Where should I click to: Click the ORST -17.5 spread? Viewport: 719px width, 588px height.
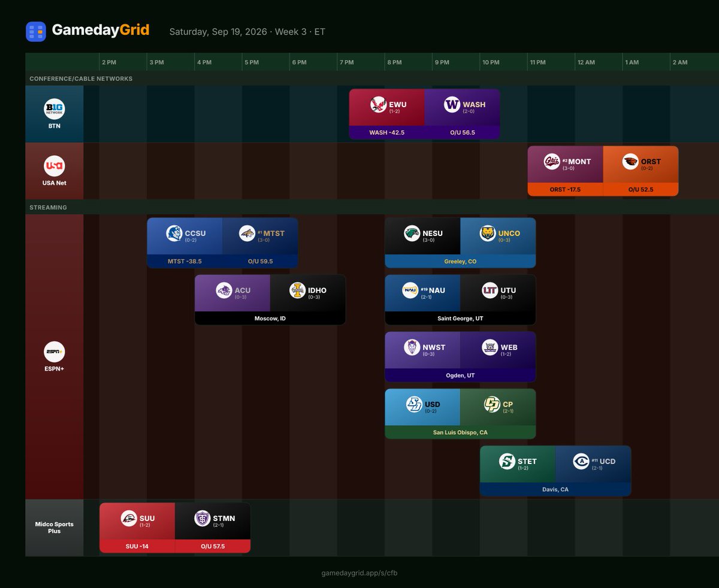[565, 189]
